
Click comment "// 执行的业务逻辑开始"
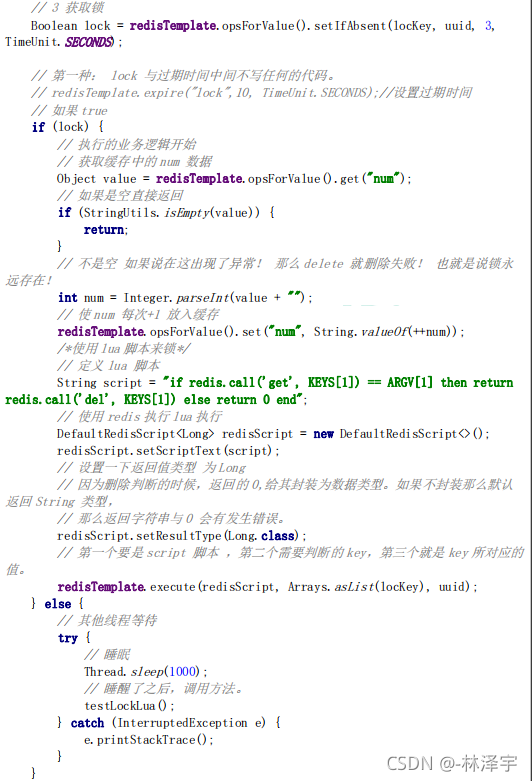127,144
